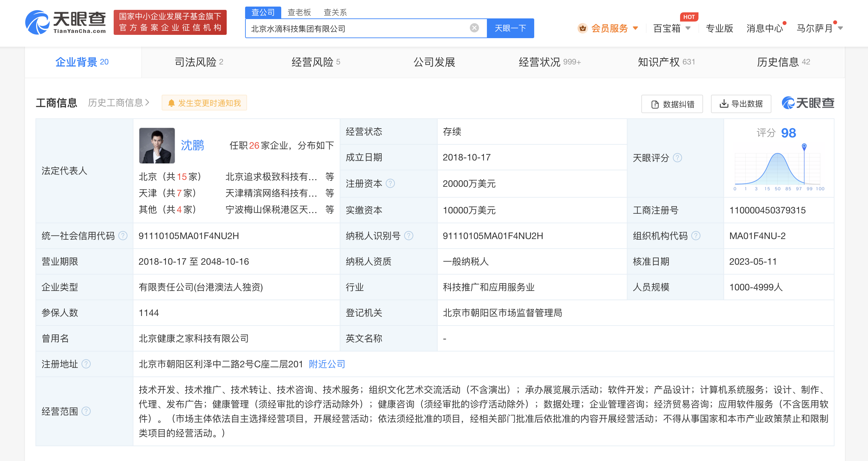The height and width of the screenshot is (461, 868).
Task: Click the credit code 91110105MA01F4NU2H under 统一社会信用代码
Action: (189, 236)
